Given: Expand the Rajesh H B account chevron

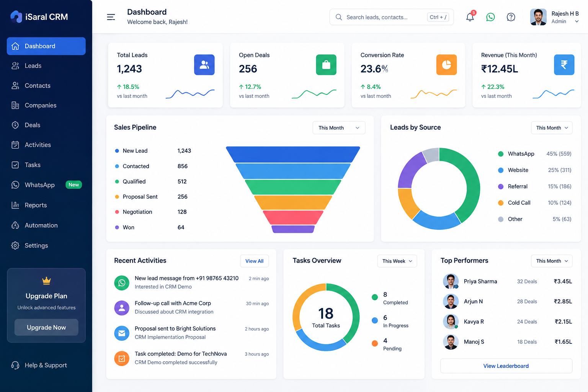Looking at the screenshot, I should (x=577, y=21).
